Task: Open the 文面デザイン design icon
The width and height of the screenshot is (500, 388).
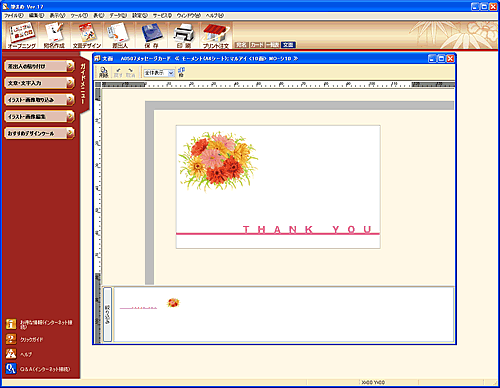Action: tap(87, 35)
